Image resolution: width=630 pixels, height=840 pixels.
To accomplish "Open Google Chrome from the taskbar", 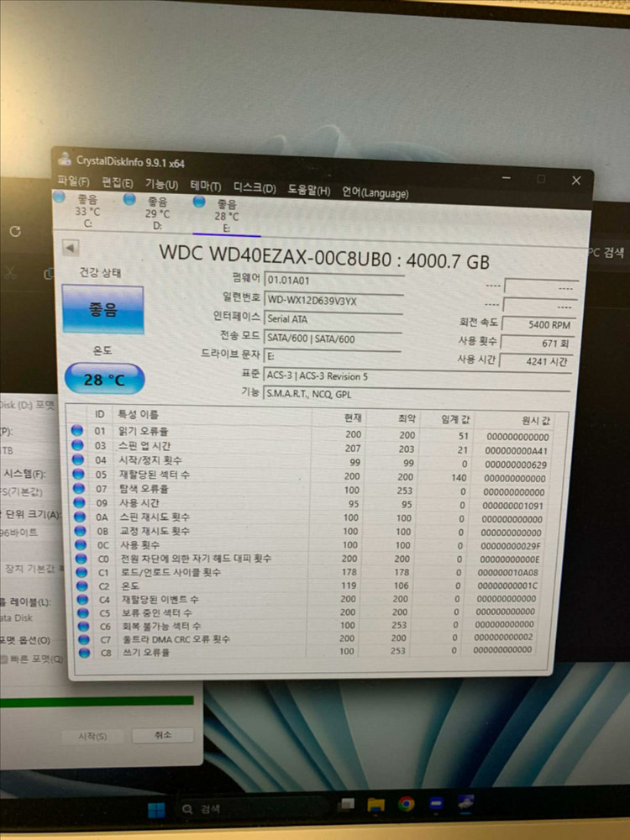I will (406, 804).
